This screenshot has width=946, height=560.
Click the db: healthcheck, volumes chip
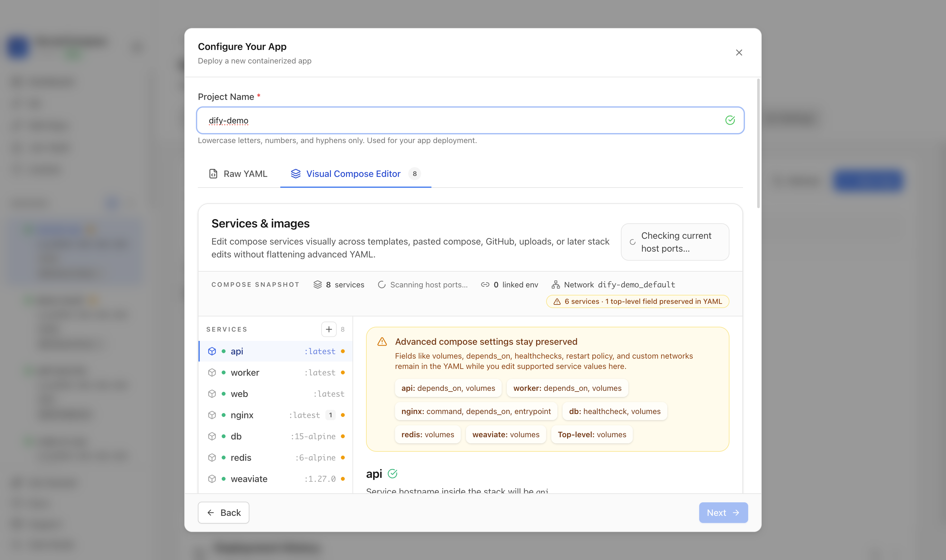click(614, 411)
